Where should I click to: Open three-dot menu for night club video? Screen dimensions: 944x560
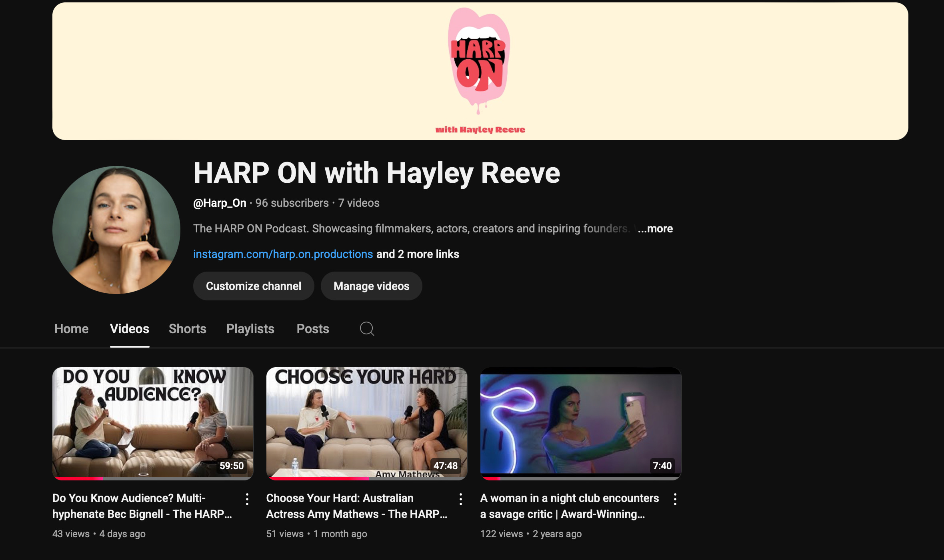[675, 499]
